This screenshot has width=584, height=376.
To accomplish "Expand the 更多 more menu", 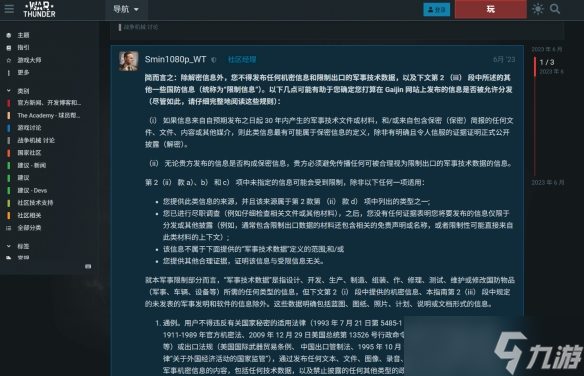I will pyautogui.click(x=23, y=73).
